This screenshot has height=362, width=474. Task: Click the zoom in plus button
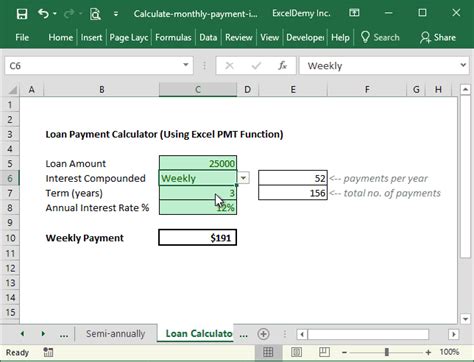pos(428,352)
